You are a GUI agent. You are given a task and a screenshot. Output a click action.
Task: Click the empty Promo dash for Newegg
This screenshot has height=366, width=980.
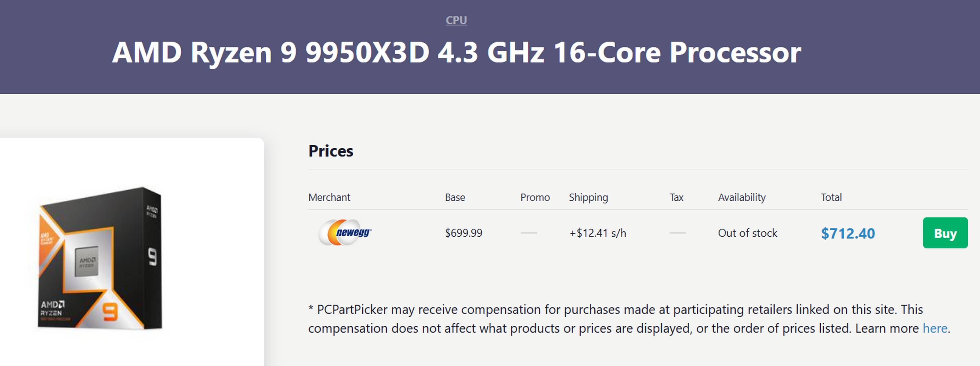point(528,233)
